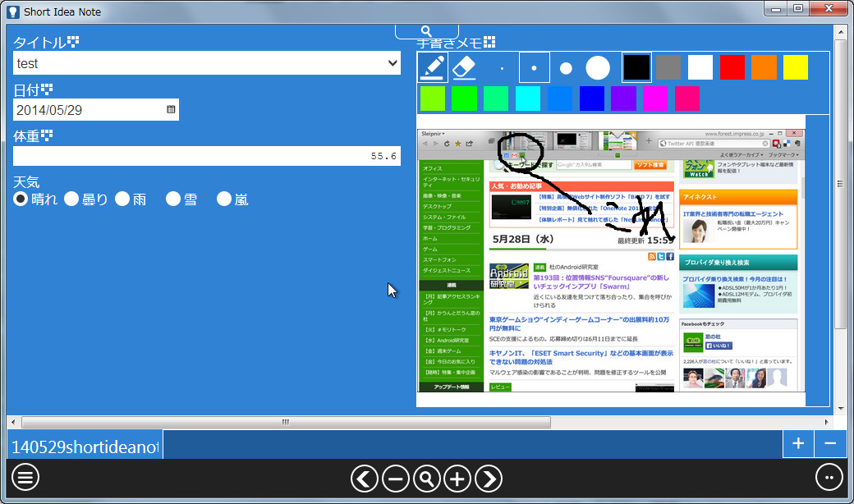Pick the dark blue color swatch

[591, 99]
